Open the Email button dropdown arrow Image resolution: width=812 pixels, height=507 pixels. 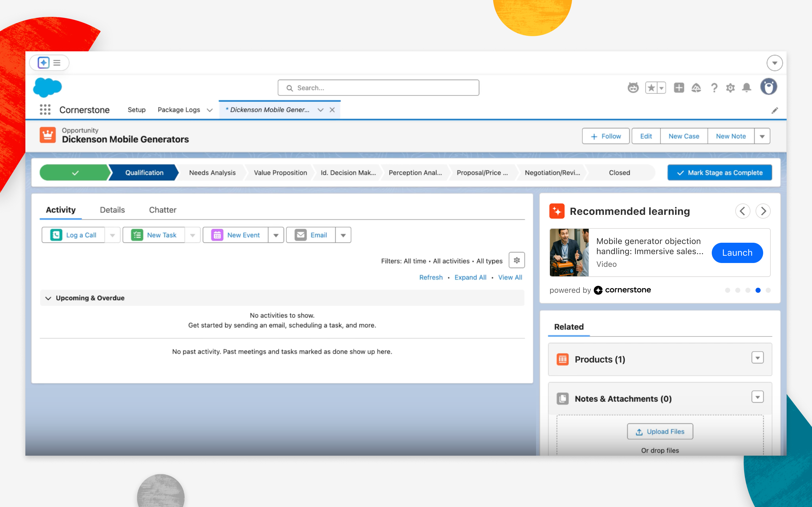click(343, 235)
